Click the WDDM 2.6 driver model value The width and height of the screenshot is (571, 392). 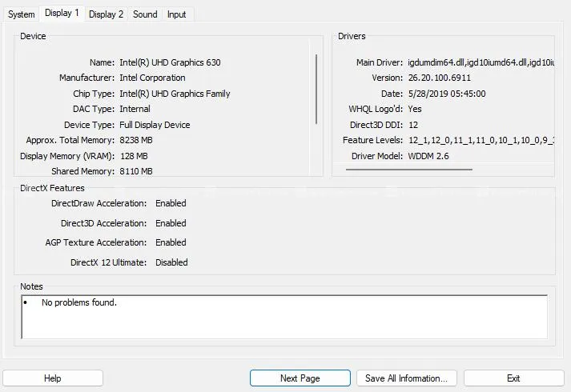428,156
